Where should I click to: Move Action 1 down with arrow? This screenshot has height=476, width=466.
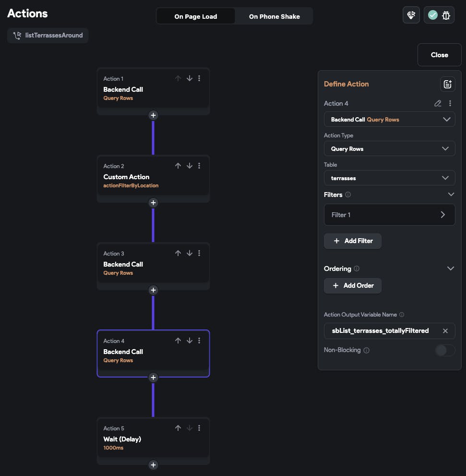(189, 78)
